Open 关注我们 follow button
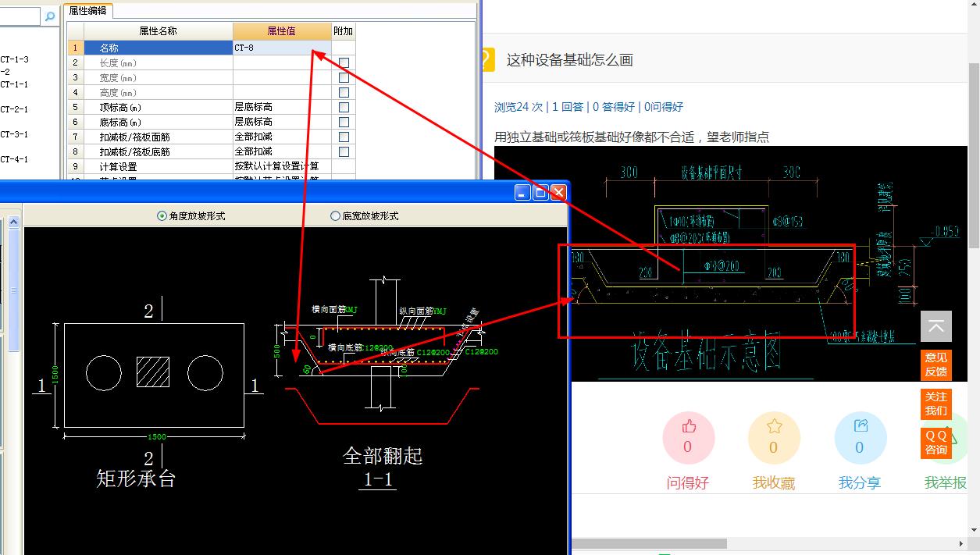 pos(936,404)
